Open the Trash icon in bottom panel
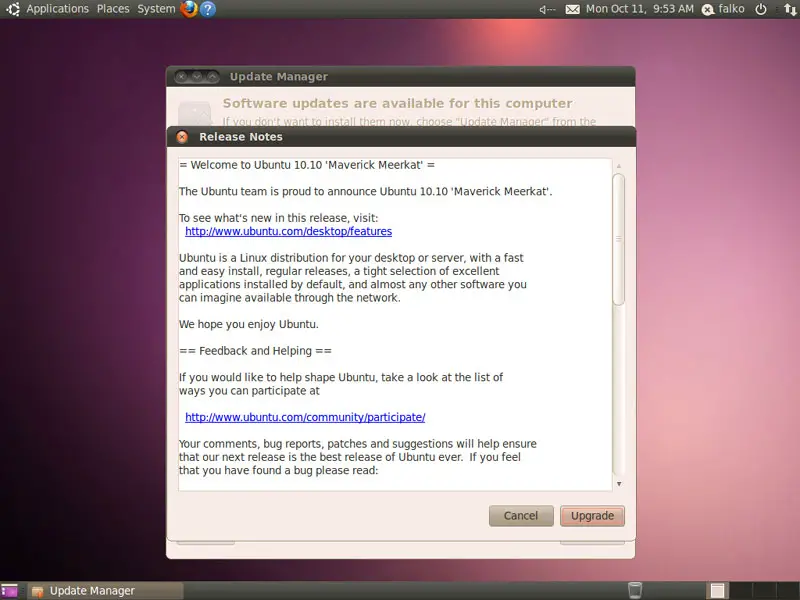 (635, 590)
